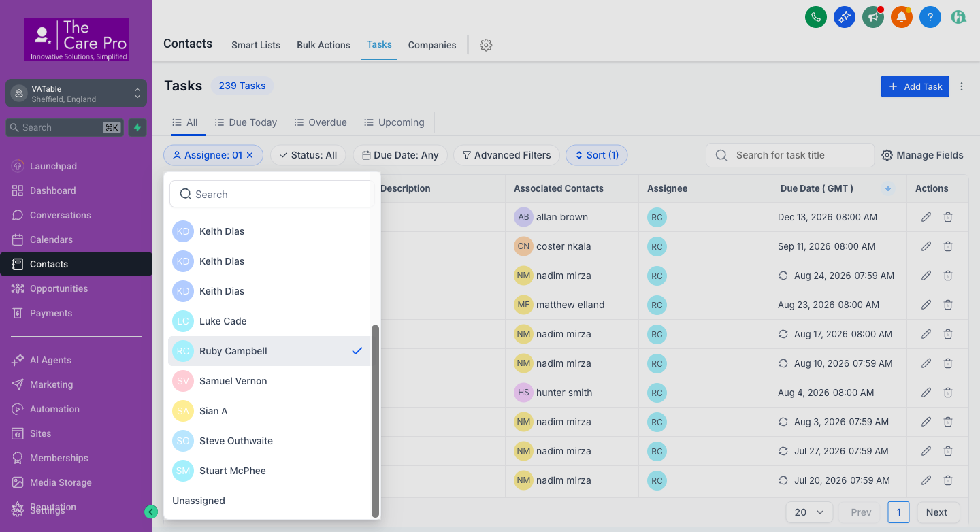Change page size with the 20 dropdown
This screenshot has height=532, width=980.
809,512
